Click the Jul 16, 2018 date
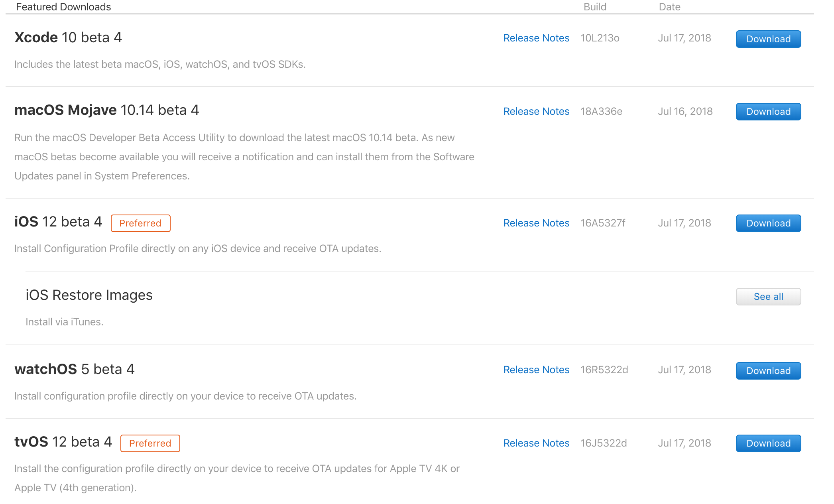Image resolution: width=834 pixels, height=504 pixels. pos(685,111)
